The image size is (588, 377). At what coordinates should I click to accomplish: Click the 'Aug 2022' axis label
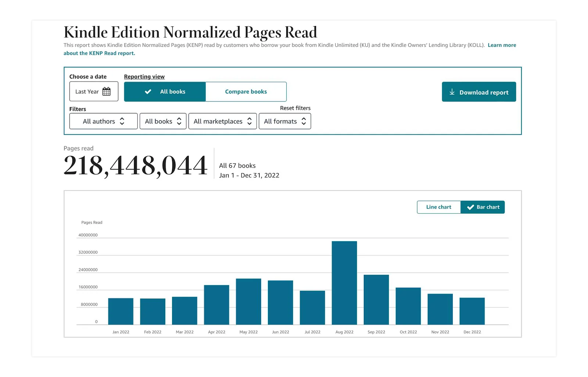(344, 332)
